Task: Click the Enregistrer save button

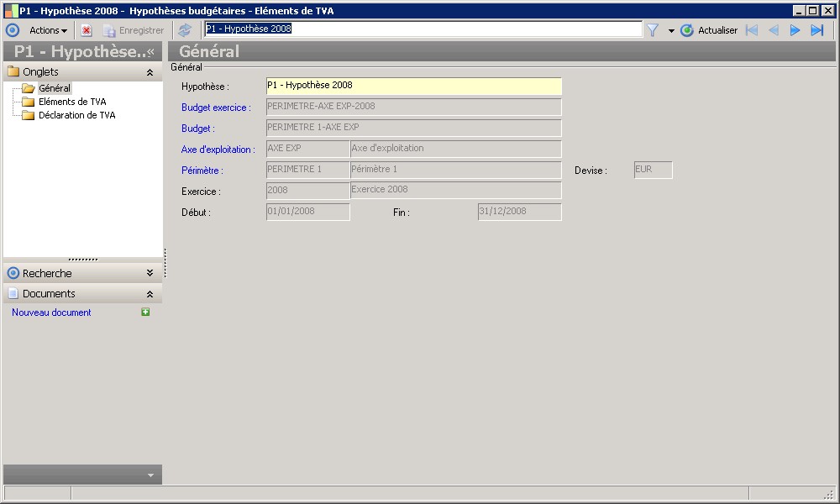Action: point(134,30)
